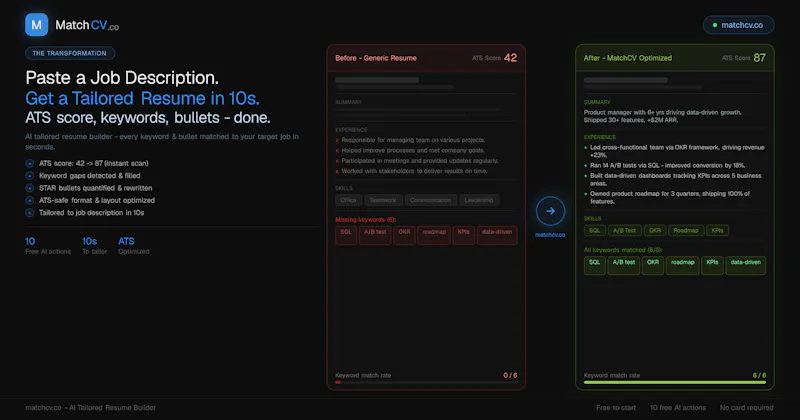
Task: Click matched KPIs chip under All keywords matched
Action: pyautogui.click(x=712, y=265)
